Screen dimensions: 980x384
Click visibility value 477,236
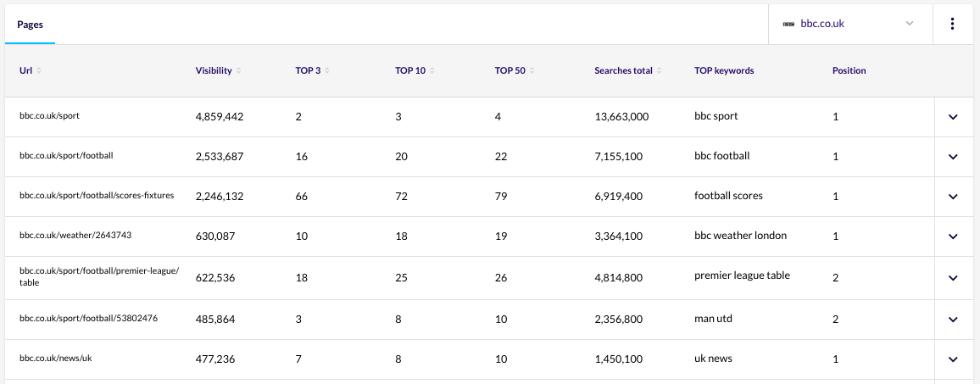(215, 359)
